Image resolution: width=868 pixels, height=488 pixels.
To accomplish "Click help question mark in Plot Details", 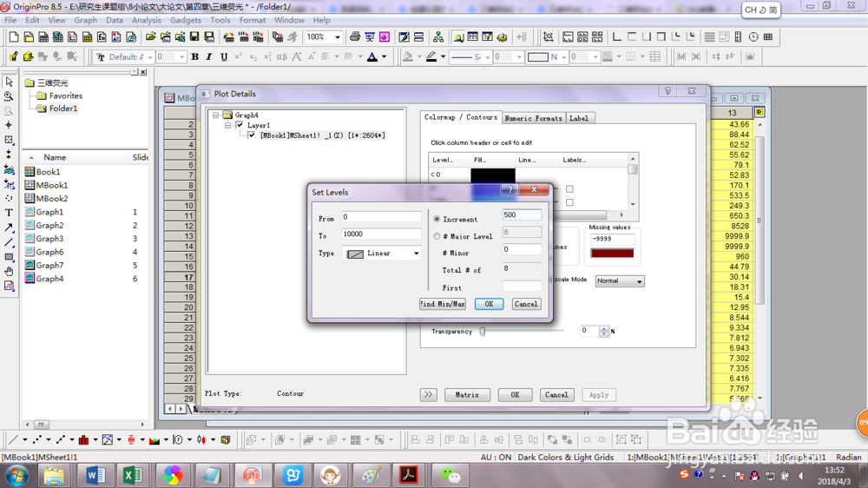I will 667,91.
